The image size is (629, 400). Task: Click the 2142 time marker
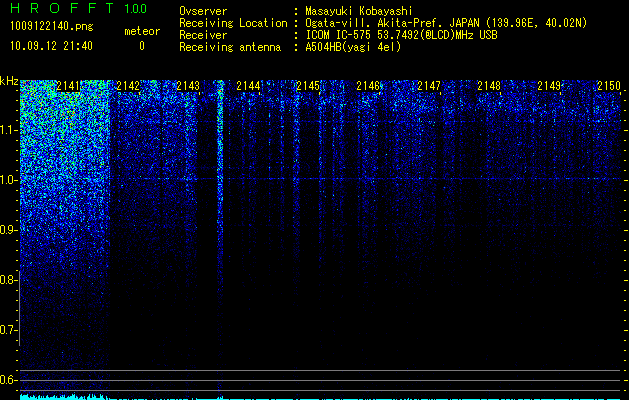[128, 86]
